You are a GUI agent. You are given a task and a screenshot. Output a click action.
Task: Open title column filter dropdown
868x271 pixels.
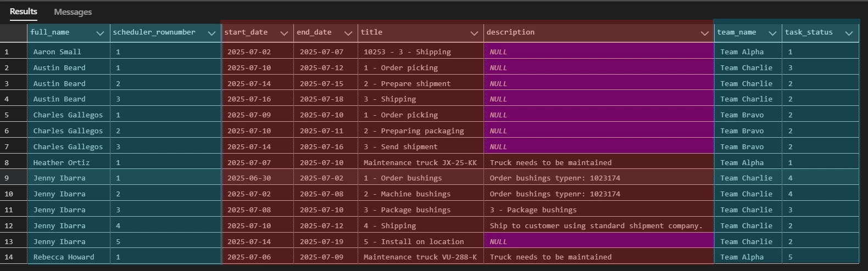(x=474, y=33)
